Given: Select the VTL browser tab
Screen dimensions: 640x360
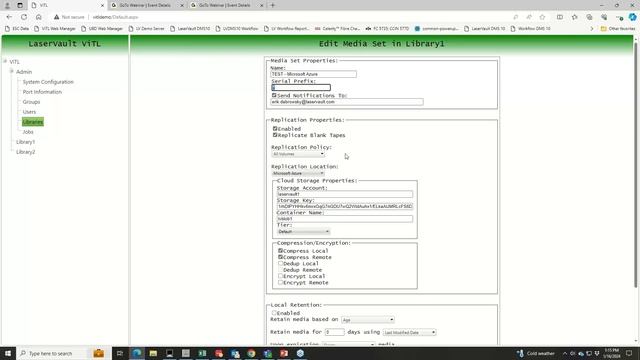Looking at the screenshot, I should pyautogui.click(x=67, y=5).
